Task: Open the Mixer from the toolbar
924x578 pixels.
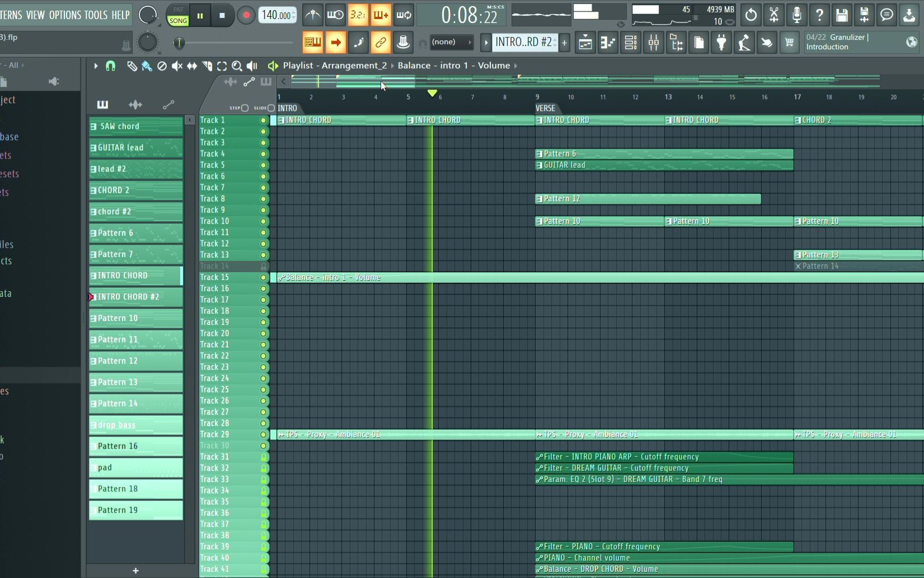Action: tap(653, 42)
